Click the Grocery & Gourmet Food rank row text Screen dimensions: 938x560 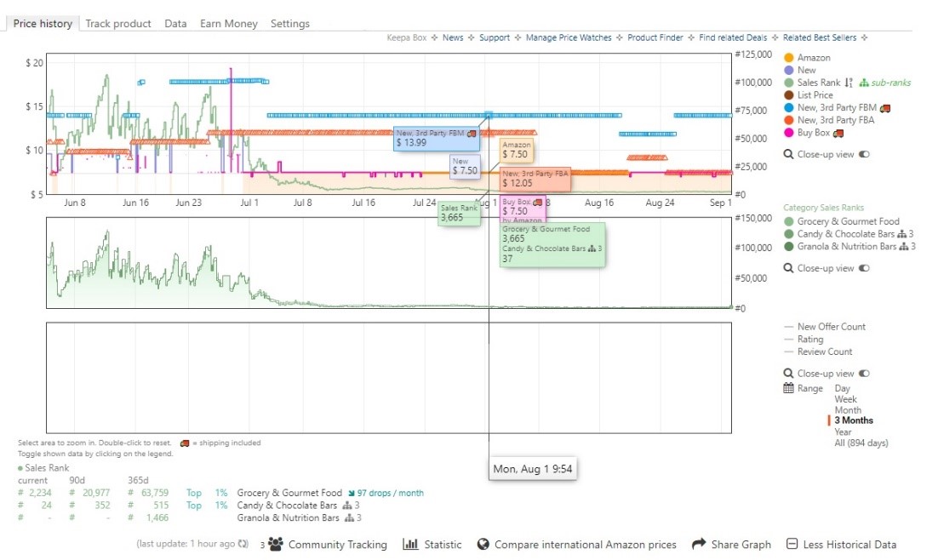click(x=289, y=493)
